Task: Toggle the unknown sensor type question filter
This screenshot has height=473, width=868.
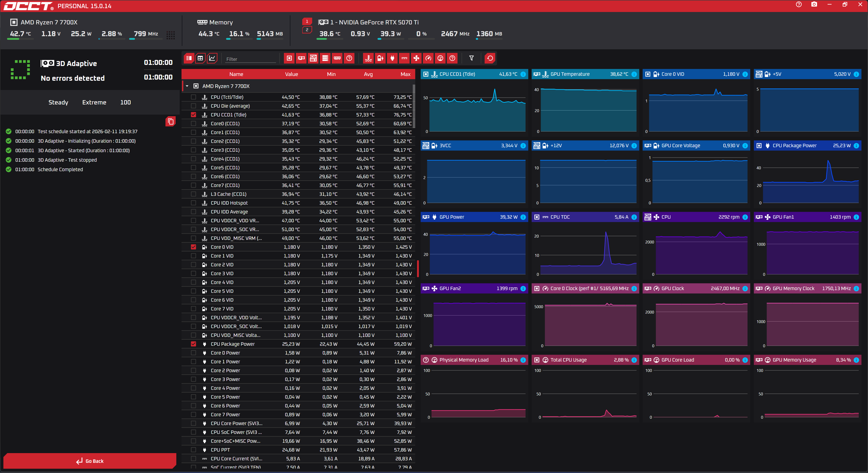Action: tap(453, 58)
